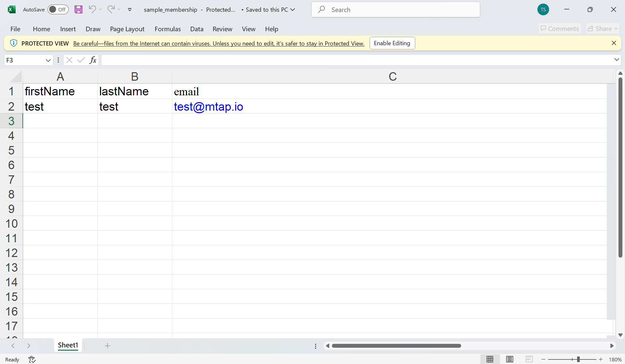Toggle AutoSave on
Screen dimensions: 625x364
(x=58, y=9)
